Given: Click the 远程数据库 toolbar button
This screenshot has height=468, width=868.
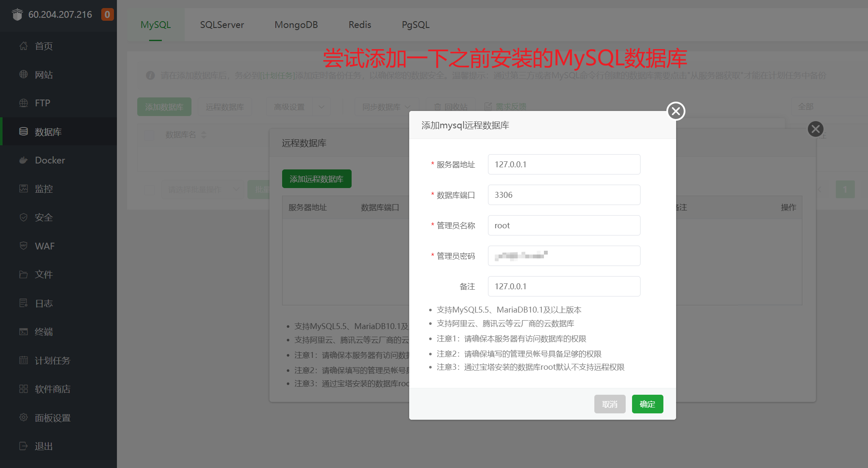Looking at the screenshot, I should (x=225, y=107).
